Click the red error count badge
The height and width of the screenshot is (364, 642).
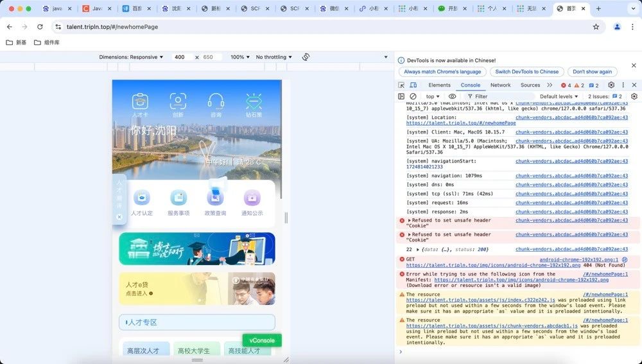(566, 85)
